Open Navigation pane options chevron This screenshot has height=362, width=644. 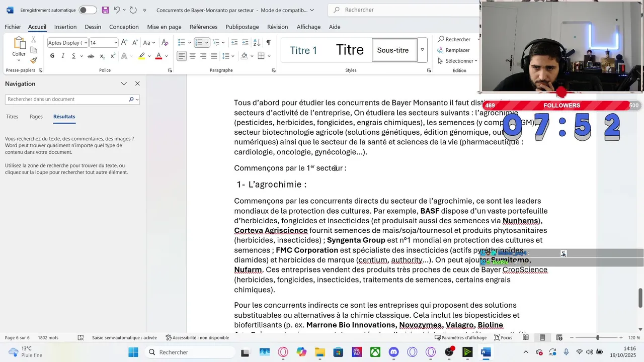tap(124, 83)
